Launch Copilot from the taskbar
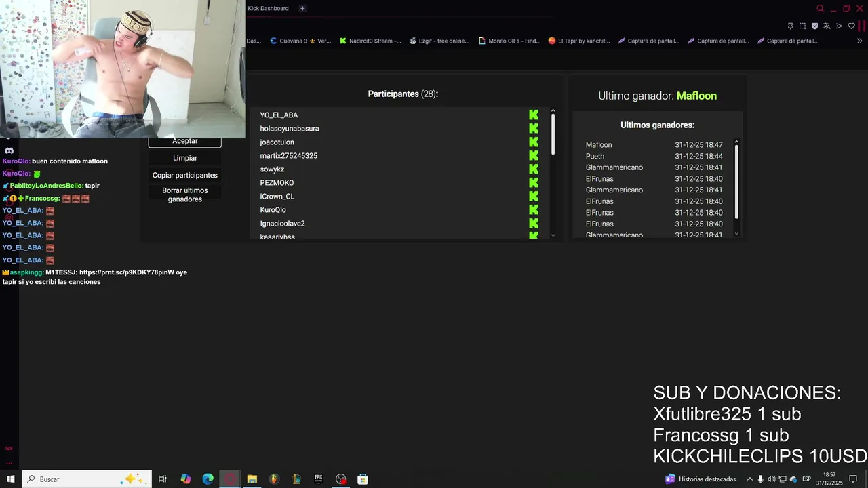This screenshot has height=488, width=868. coord(185,479)
